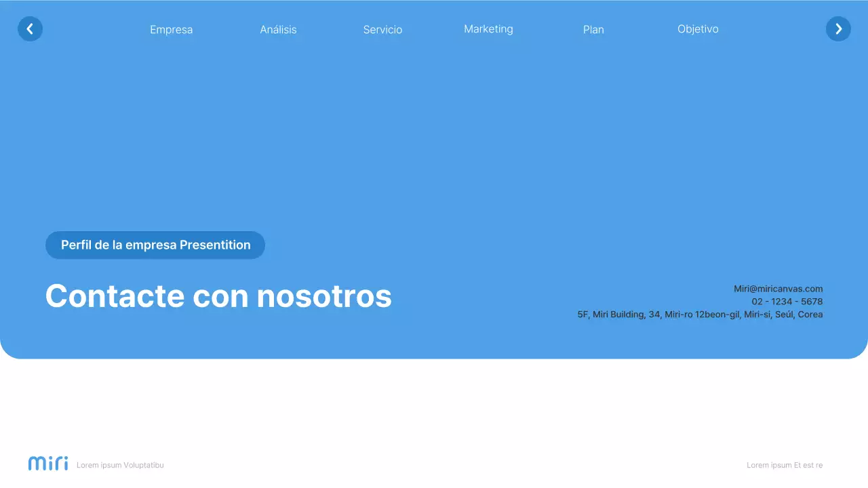
Task: Open the Objetivo section
Action: (x=698, y=28)
